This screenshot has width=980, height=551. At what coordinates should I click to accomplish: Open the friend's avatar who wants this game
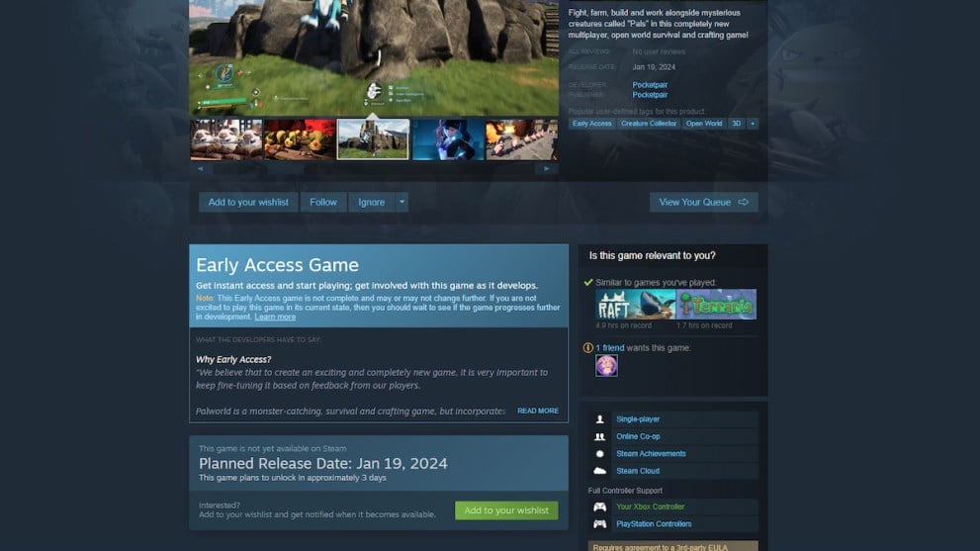[x=606, y=365]
